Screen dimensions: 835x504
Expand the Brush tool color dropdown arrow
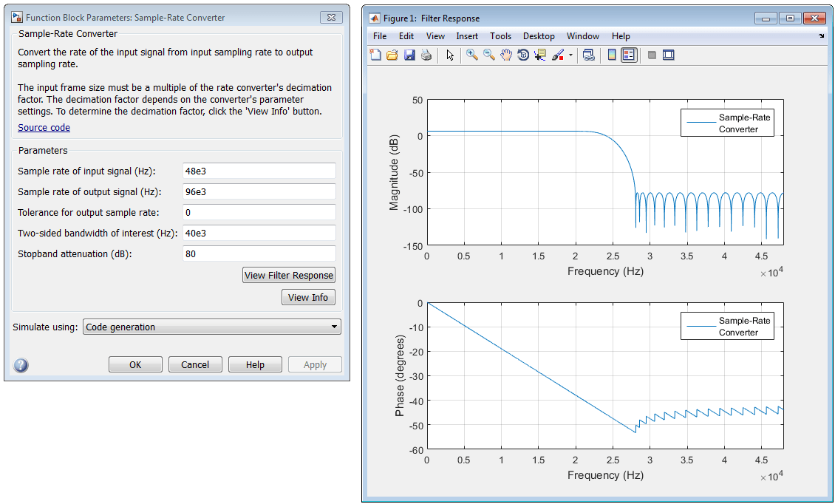pyautogui.click(x=571, y=55)
